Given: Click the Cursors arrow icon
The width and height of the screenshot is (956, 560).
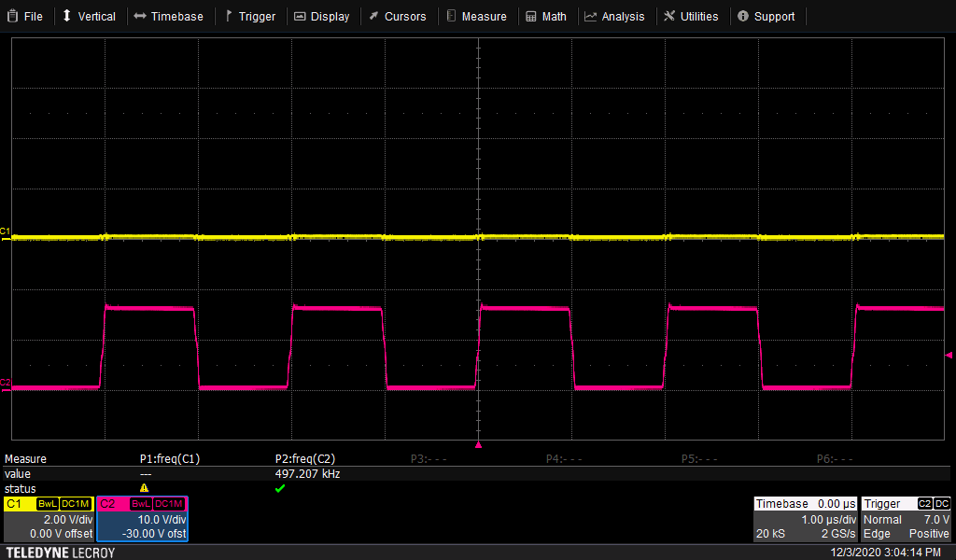Looking at the screenshot, I should click(373, 16).
